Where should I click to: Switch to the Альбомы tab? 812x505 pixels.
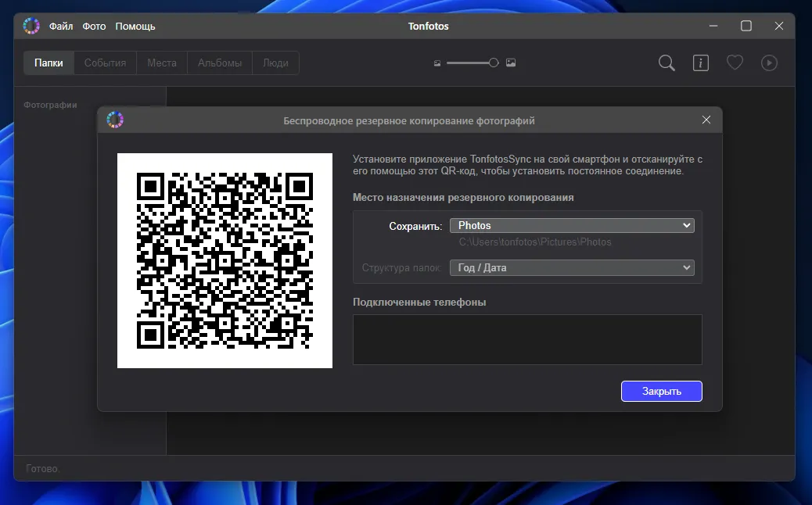coord(220,63)
